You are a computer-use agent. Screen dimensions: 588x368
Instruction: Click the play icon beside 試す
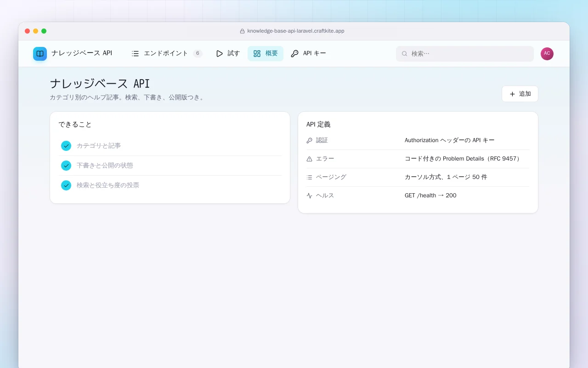220,53
